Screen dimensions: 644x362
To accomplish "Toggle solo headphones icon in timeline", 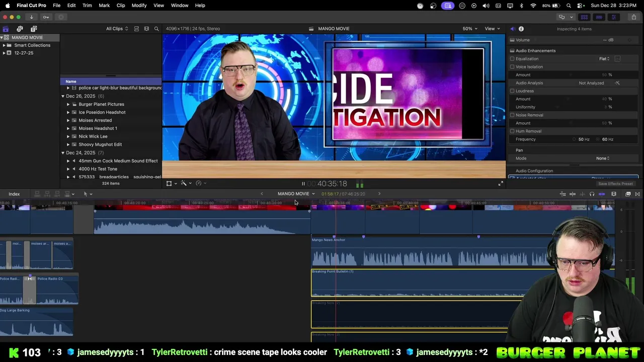I will coord(592,194).
